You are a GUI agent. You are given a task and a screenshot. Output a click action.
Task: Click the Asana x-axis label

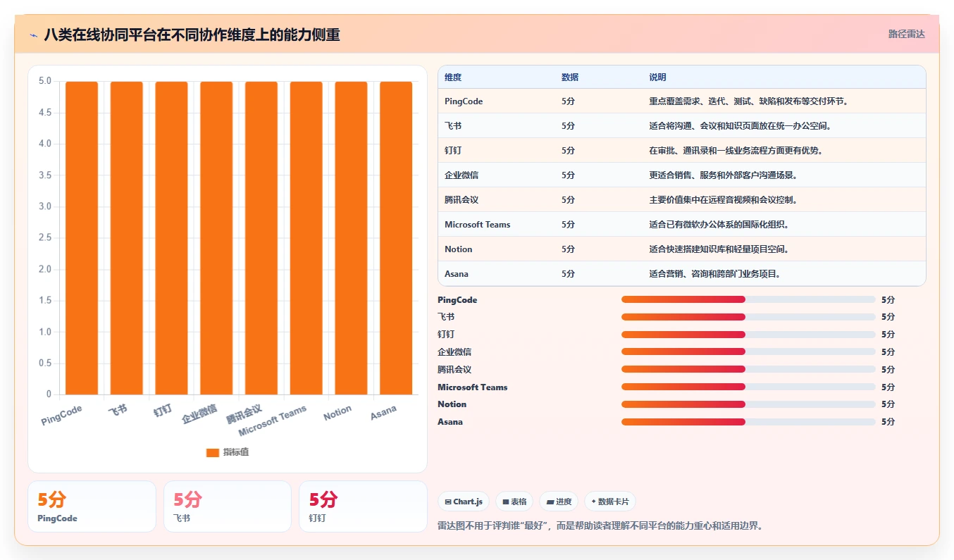[x=383, y=413]
